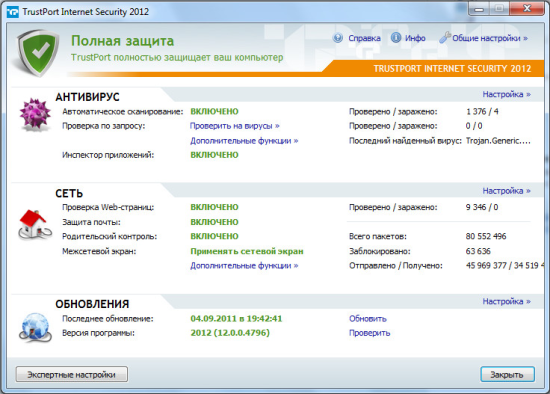Click the Применять сетевой экран firewall mode
Screen dimensions: 550x394
(x=247, y=251)
